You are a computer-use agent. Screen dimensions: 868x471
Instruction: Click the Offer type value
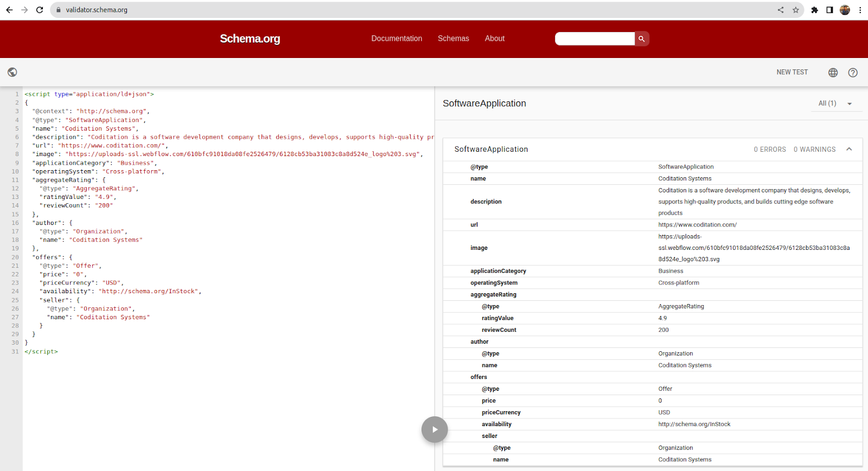pyautogui.click(x=665, y=389)
